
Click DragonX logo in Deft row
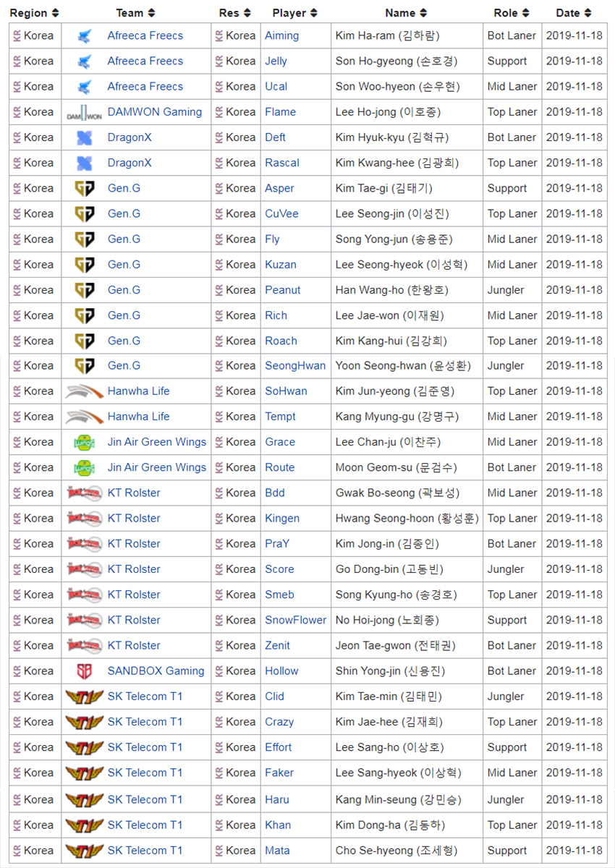(85, 137)
